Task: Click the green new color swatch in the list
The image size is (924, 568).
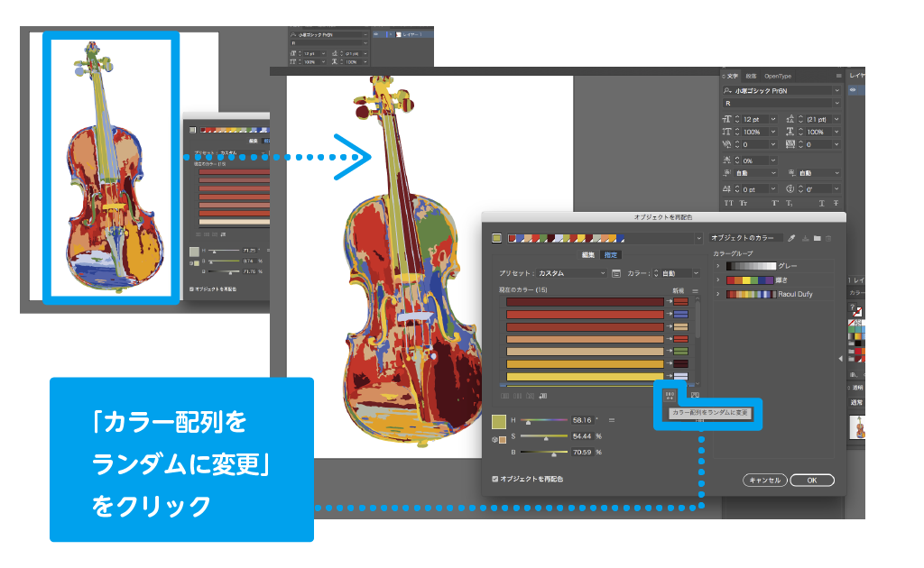Action: click(680, 352)
